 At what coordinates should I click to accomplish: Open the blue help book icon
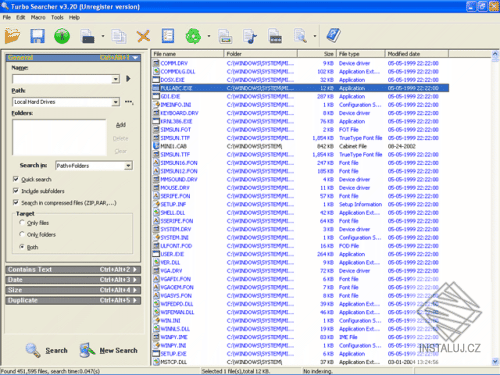[333, 35]
